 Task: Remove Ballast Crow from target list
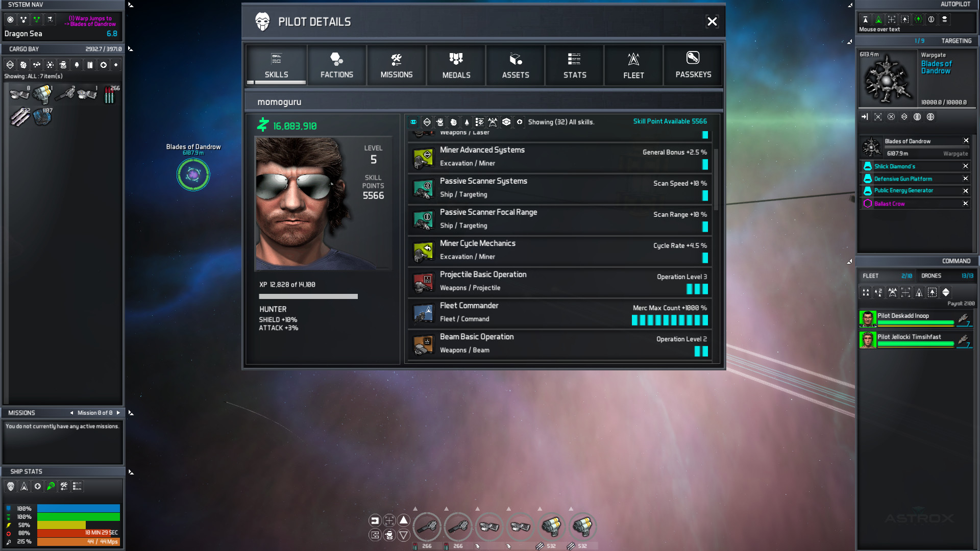pos(965,204)
